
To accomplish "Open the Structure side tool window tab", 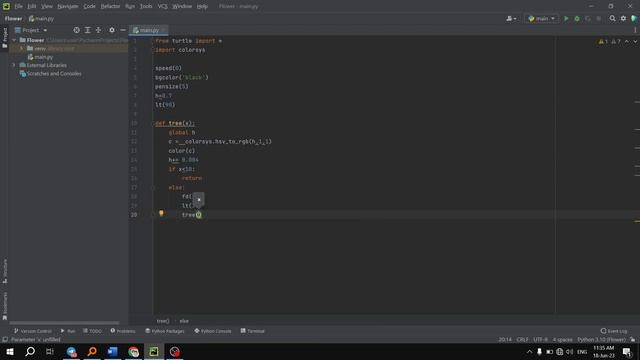I will click(5, 271).
